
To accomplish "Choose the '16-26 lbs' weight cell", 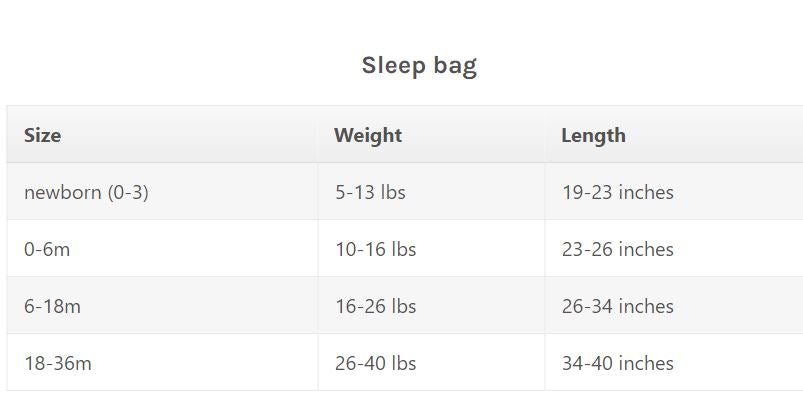I will [375, 306].
